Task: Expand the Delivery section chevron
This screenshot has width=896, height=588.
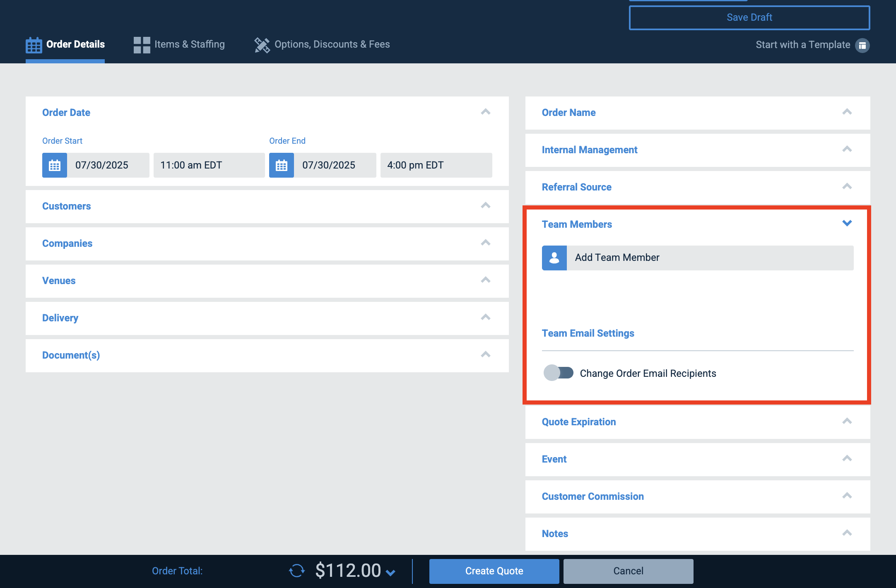Action: [x=486, y=317]
